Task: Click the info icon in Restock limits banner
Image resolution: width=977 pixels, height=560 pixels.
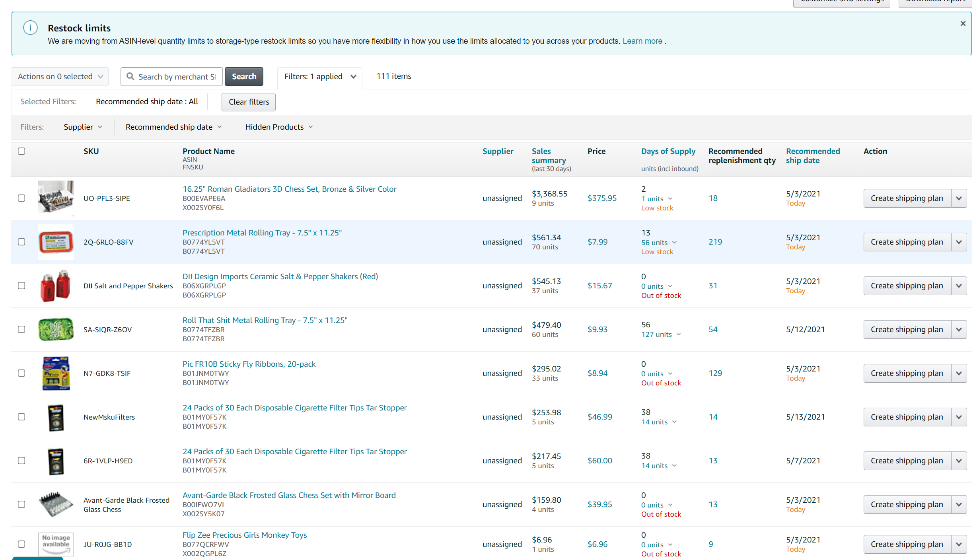Action: (x=30, y=28)
